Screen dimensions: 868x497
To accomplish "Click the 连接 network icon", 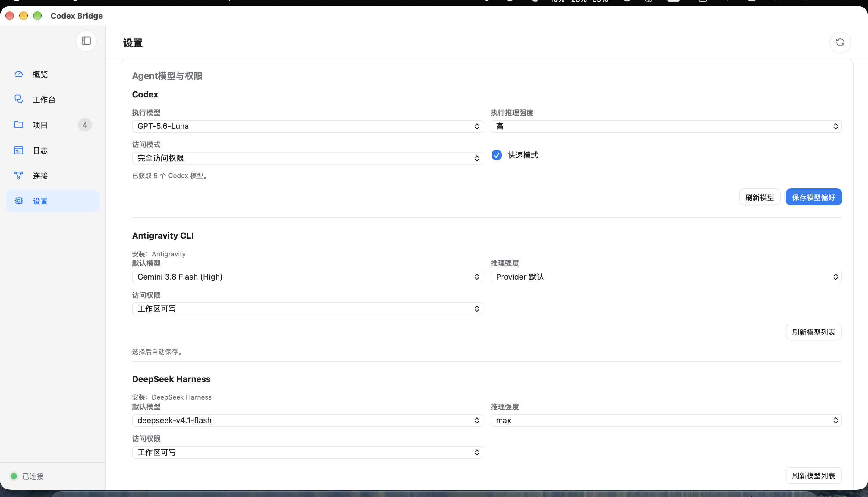I will [x=19, y=176].
